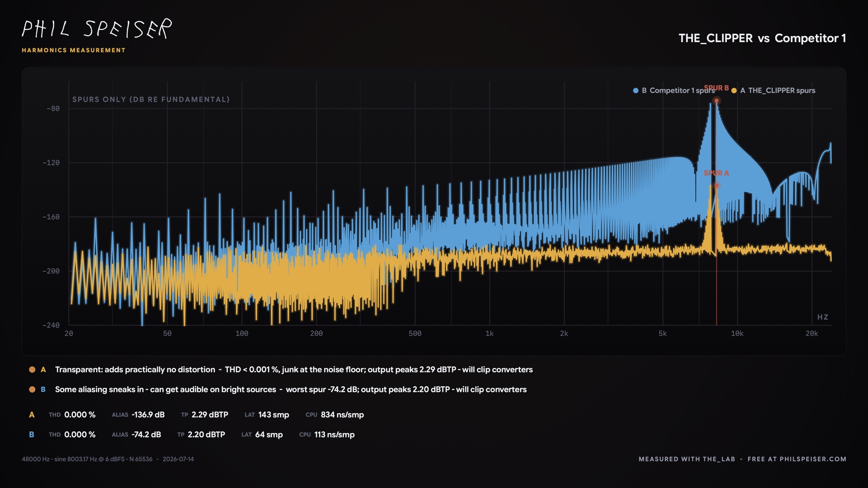Screen dimensions: 868x488
Task: Click row B ALIAS value -74.2 dB
Action: click(146, 435)
